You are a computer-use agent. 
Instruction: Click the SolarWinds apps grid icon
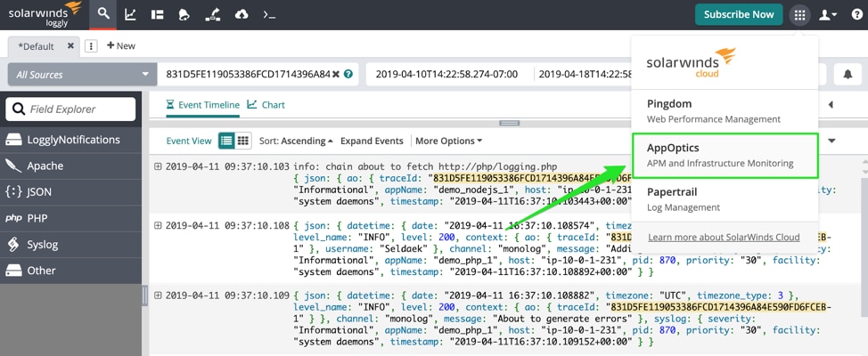pos(799,14)
